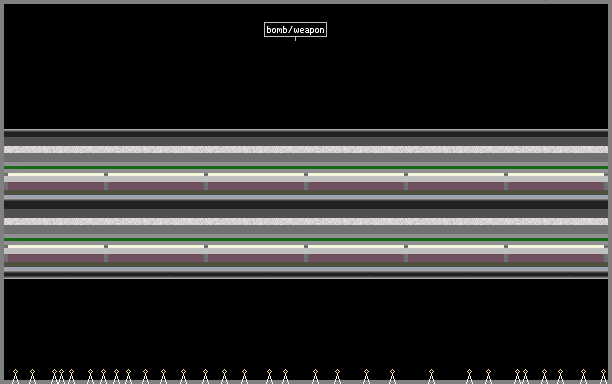The height and width of the screenshot is (384, 612).
Task: Click the first purple segment in the lower row
Action: click(56, 258)
